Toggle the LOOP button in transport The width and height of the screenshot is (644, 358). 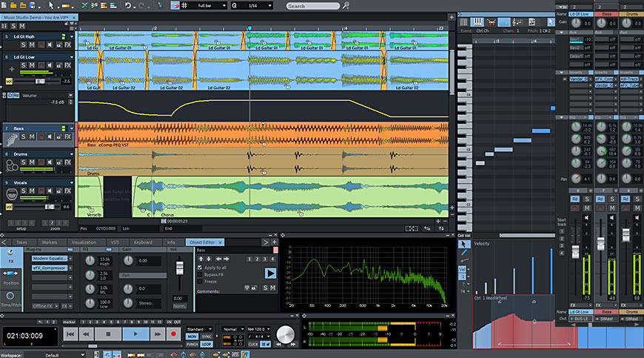pyautogui.click(x=207, y=344)
